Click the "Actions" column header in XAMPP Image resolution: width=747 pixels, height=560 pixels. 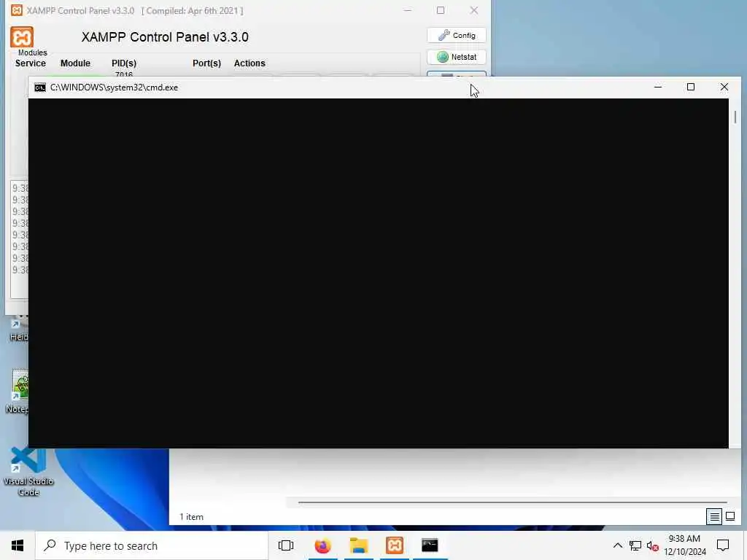click(x=249, y=63)
